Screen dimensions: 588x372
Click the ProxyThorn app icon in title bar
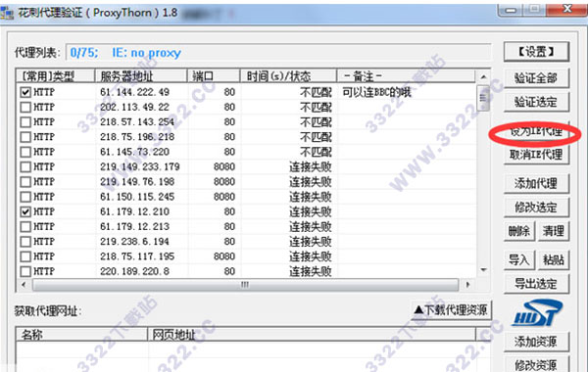point(7,13)
